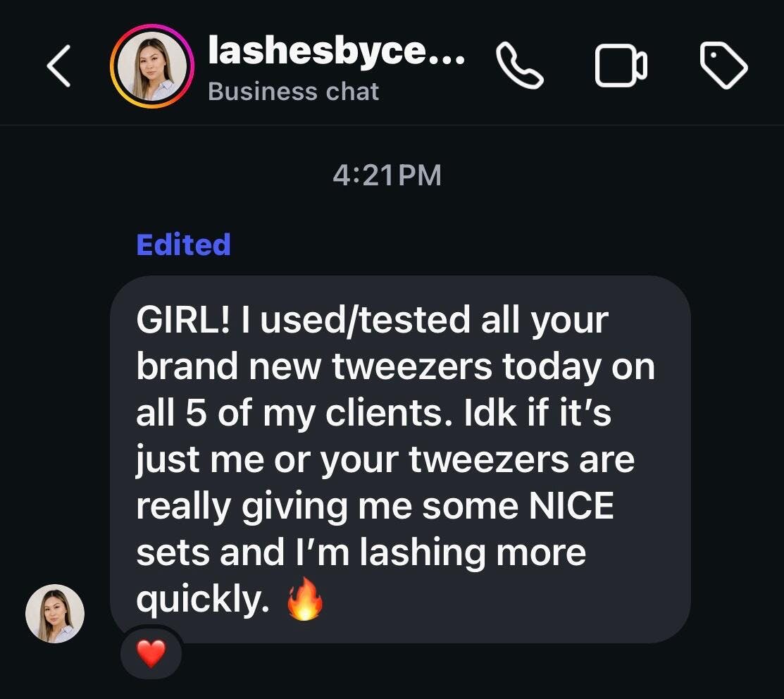Tap the red heart reaction below message

150,655
